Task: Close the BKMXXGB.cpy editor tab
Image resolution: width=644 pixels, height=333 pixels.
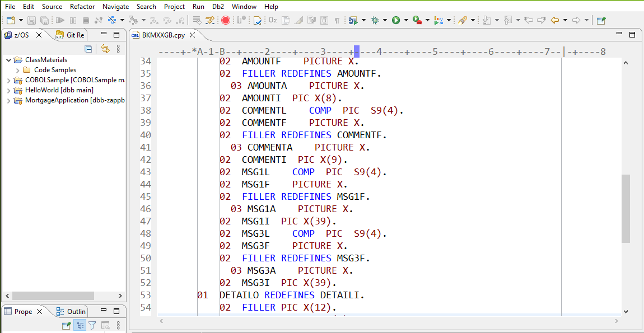Action: pos(193,35)
